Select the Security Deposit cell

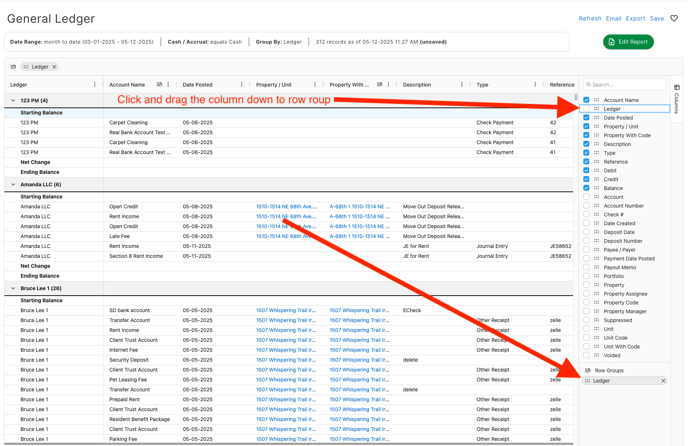click(x=129, y=360)
